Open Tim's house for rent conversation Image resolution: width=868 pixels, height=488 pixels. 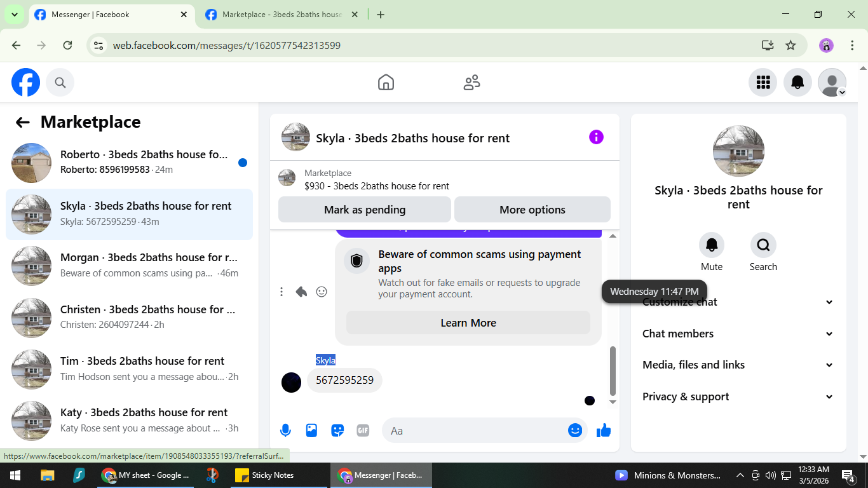130,369
